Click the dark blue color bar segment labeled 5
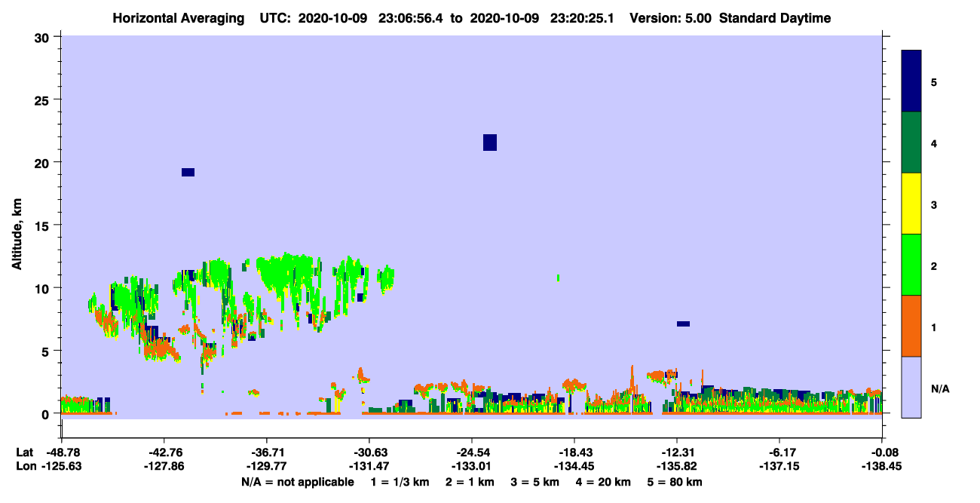This screenshot has width=980, height=503. coord(911,81)
